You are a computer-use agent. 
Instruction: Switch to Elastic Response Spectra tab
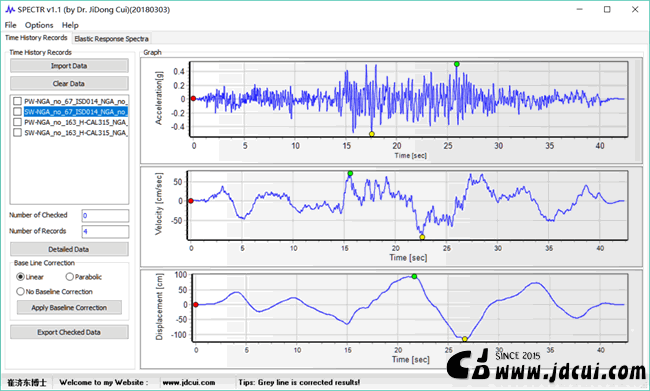click(112, 39)
